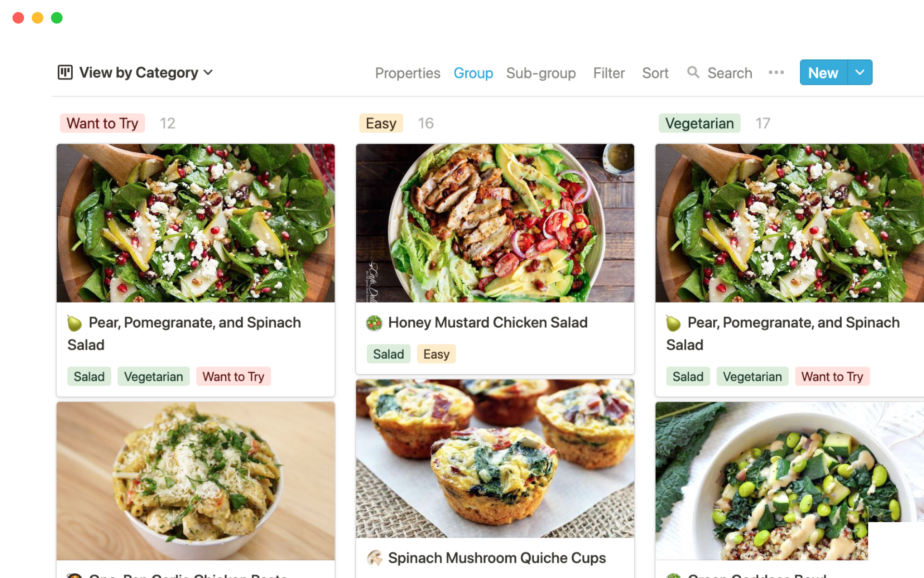924x578 pixels.
Task: Expand the 'New' button dropdown arrow
Action: click(859, 73)
